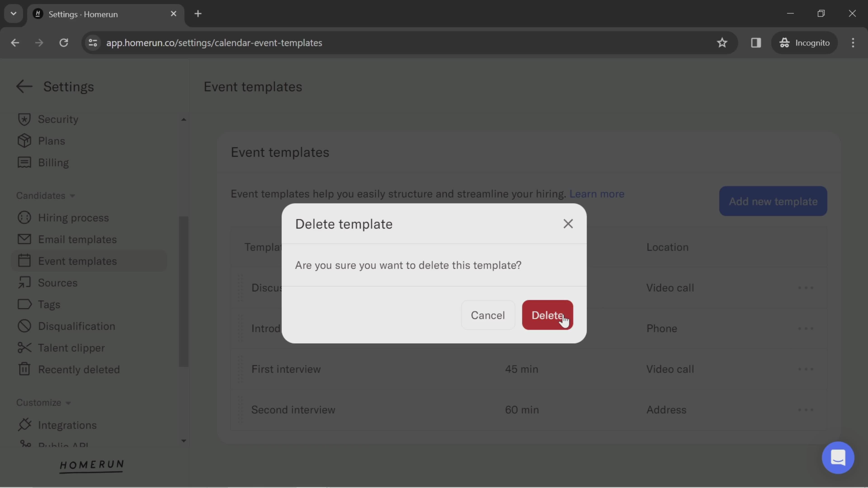Open a new browser tab
The width and height of the screenshot is (868, 488).
tap(198, 14)
